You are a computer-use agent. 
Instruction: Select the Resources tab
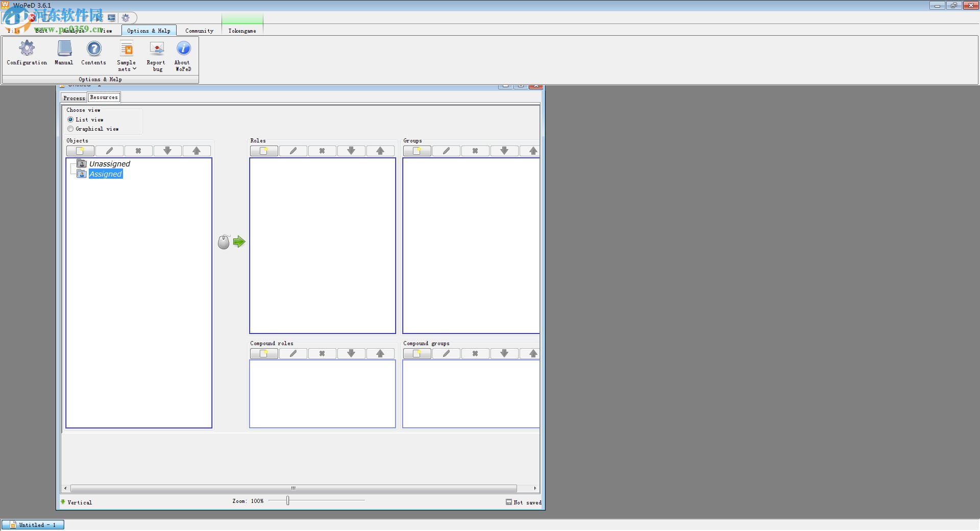pos(104,97)
